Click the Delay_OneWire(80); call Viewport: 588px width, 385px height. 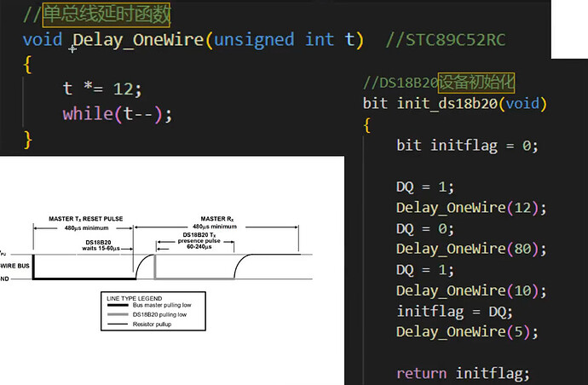coord(471,249)
